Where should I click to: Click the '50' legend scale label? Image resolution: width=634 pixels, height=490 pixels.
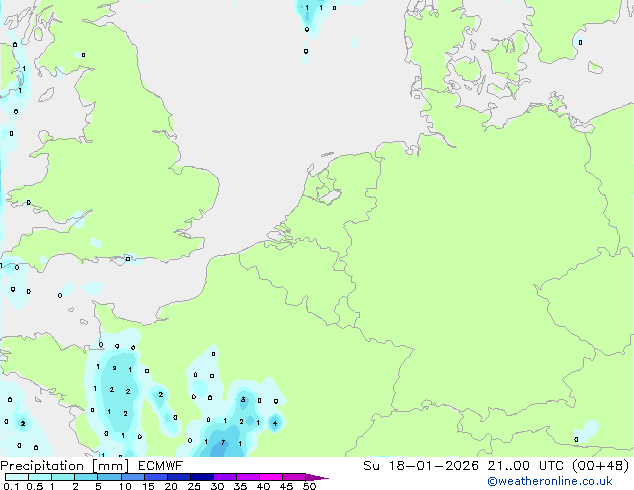click(x=309, y=486)
